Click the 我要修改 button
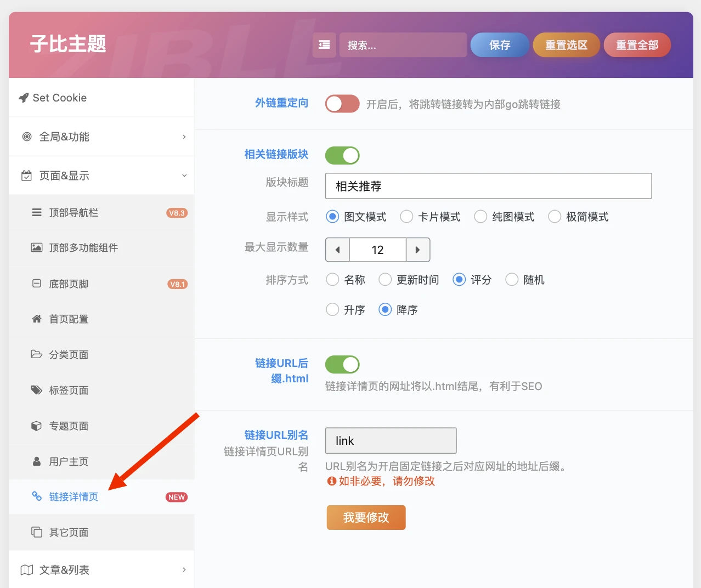The height and width of the screenshot is (588, 701). [366, 517]
